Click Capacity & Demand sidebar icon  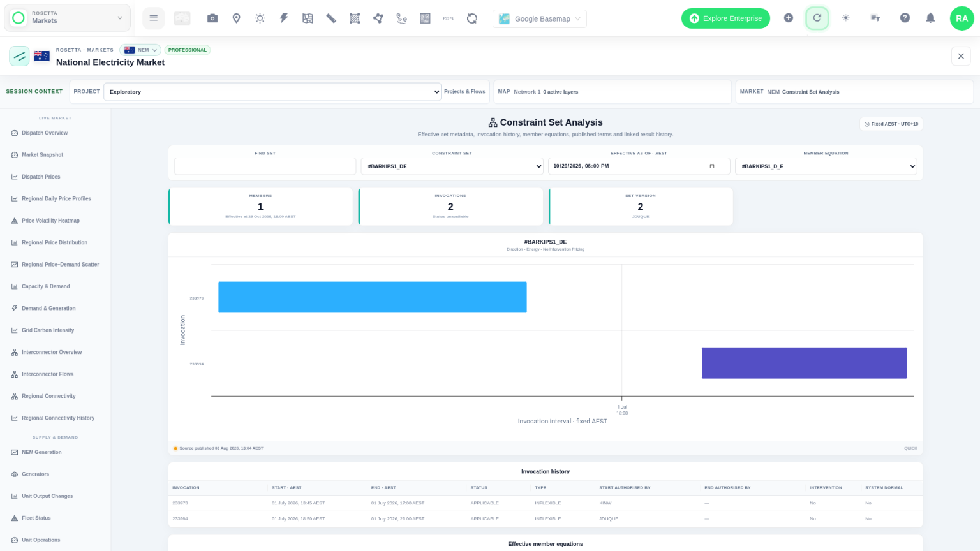[14, 286]
